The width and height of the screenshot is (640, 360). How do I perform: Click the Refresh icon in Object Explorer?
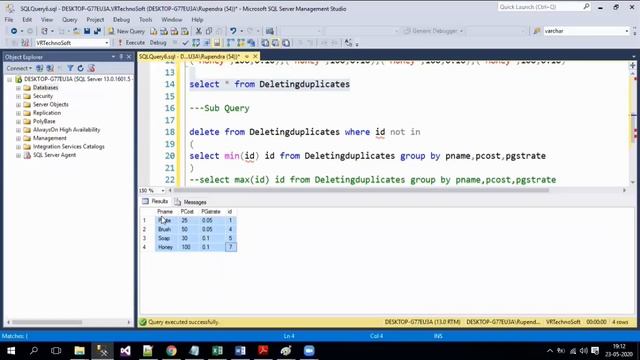[80, 68]
